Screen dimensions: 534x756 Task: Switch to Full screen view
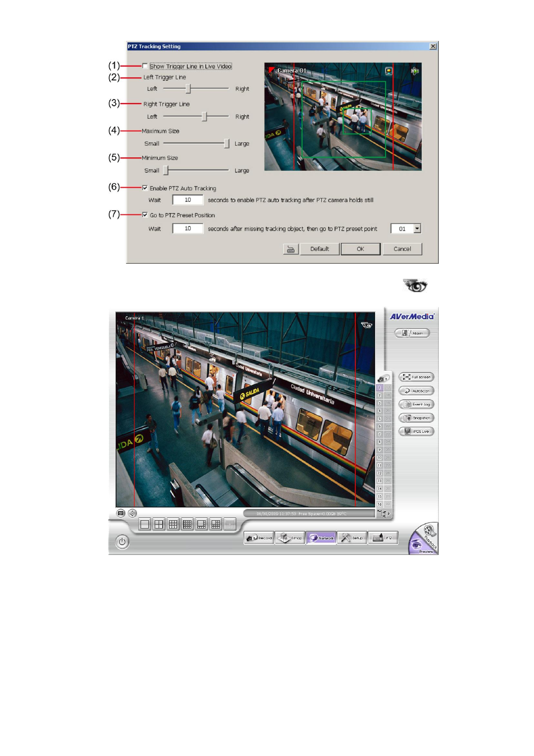416,377
